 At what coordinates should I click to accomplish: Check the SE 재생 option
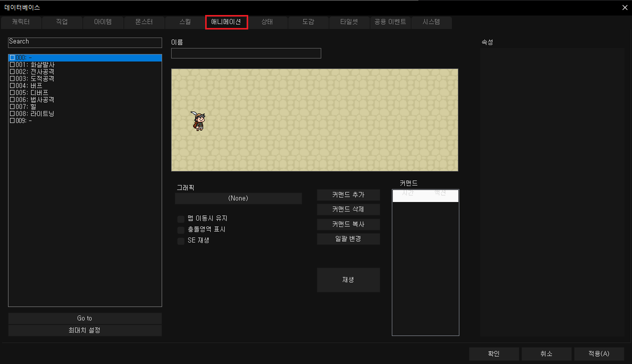coord(181,241)
